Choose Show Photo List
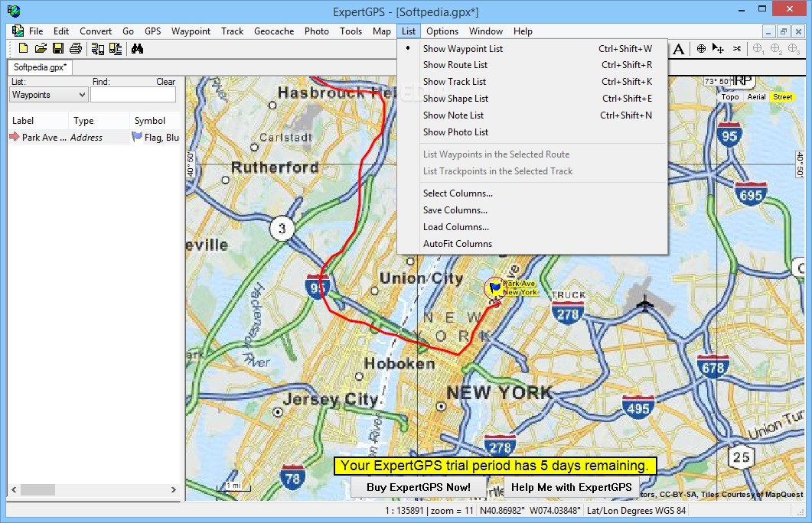This screenshot has width=812, height=523. tap(533, 132)
